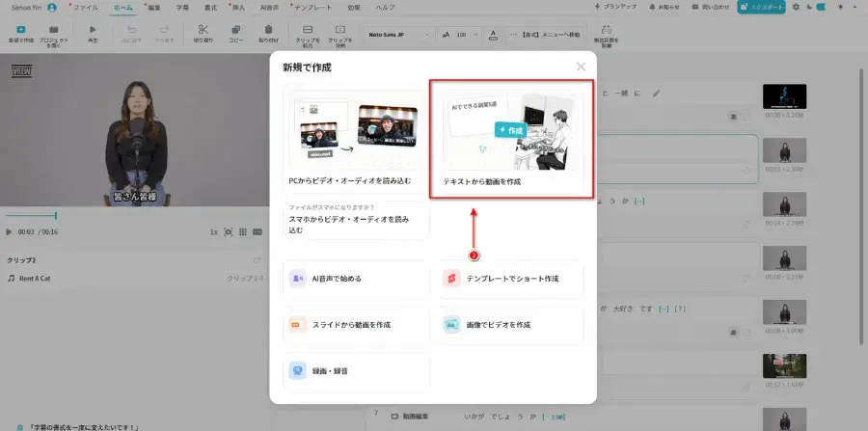Screen dimensions: 868x431
Task: Click the コピー icon in toolbar
Action: tap(236, 30)
